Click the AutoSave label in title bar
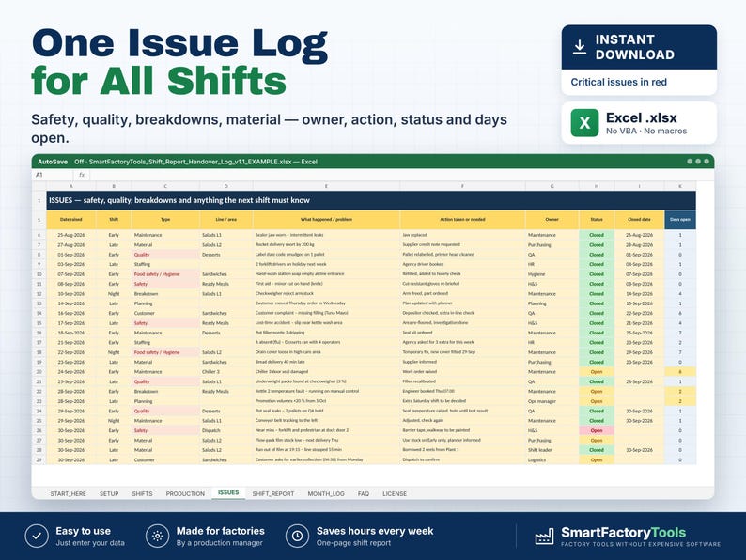746x560 pixels. 53,162
